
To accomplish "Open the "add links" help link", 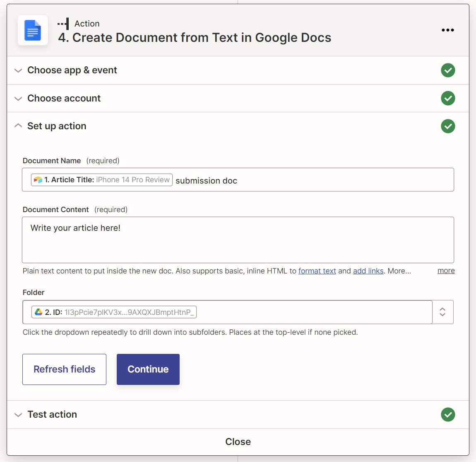I will (x=368, y=271).
